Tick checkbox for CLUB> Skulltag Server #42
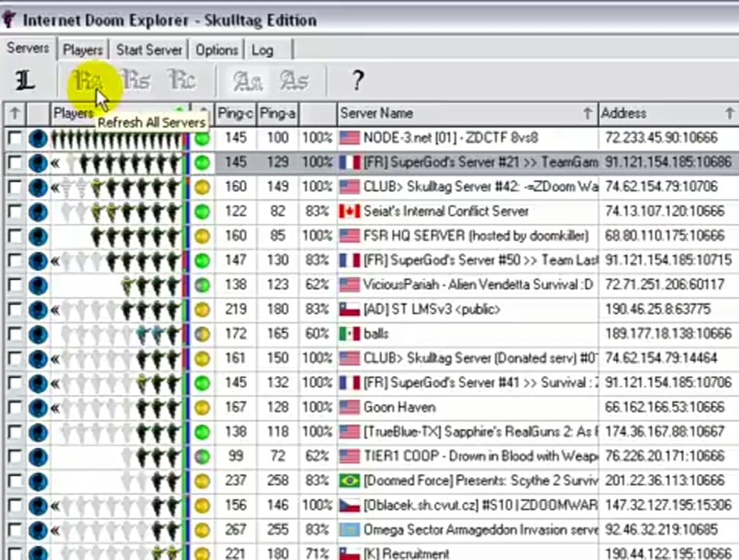The height and width of the screenshot is (560, 739). tap(15, 187)
